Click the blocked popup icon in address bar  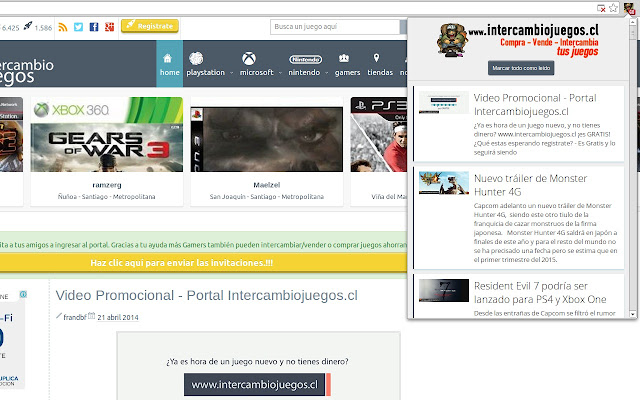pyautogui.click(x=601, y=8)
